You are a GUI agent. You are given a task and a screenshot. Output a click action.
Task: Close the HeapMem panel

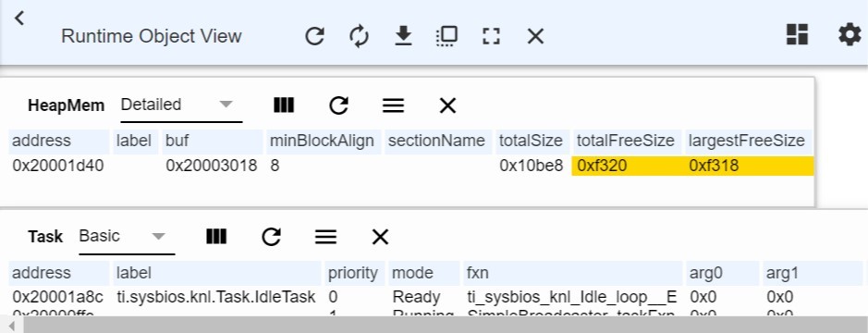447,105
